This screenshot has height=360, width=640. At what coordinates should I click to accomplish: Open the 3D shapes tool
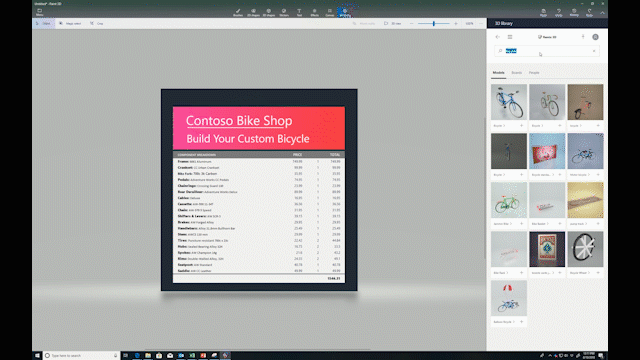(269, 13)
